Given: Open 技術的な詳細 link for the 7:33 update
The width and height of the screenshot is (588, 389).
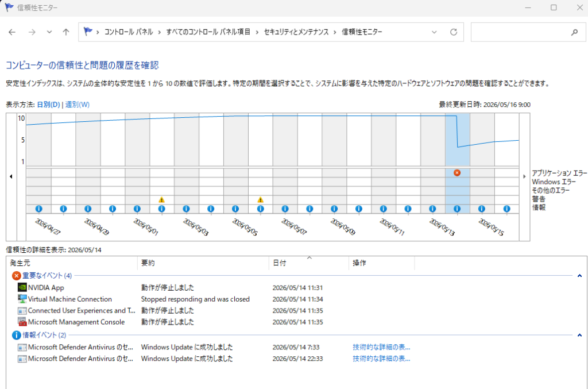Looking at the screenshot, I should (381, 348).
